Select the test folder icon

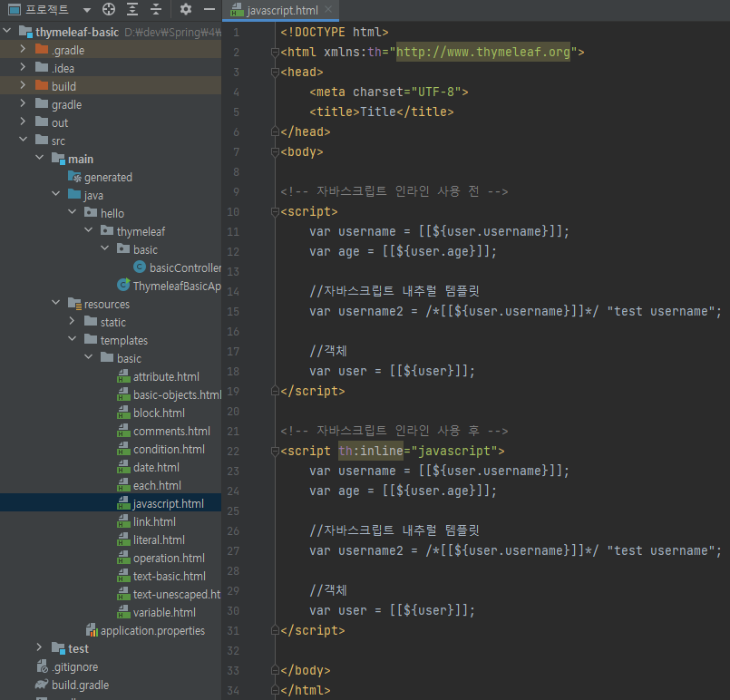[58, 648]
